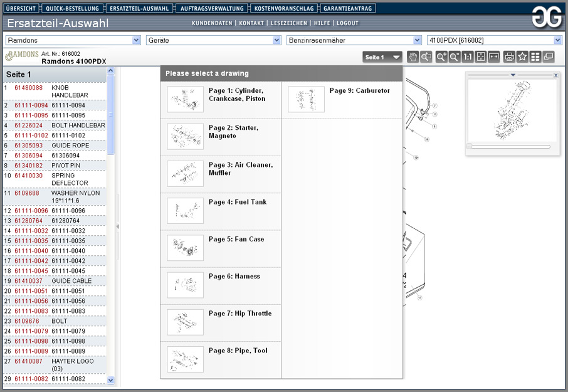
Task: Reset the drawing to 1:1 scale
Action: [x=468, y=57]
